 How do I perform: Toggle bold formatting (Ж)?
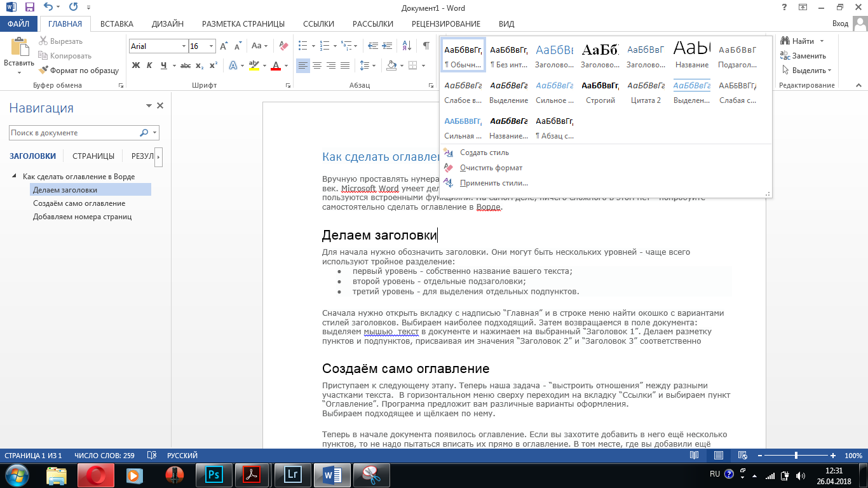pos(136,65)
